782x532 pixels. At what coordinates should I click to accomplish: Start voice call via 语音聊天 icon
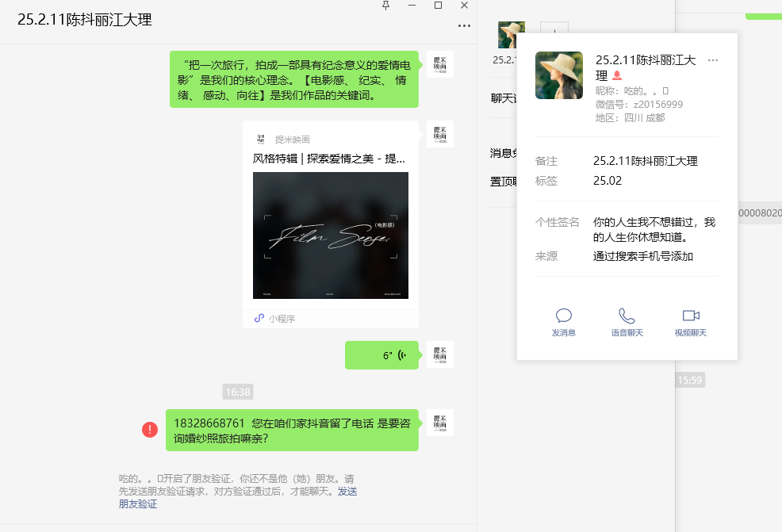627,316
